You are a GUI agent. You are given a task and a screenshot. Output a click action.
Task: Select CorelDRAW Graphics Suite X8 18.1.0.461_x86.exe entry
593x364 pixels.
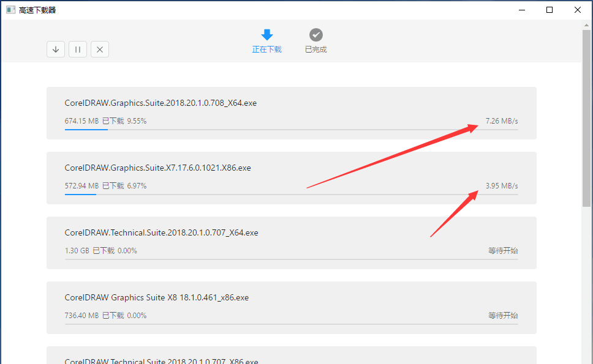157,297
